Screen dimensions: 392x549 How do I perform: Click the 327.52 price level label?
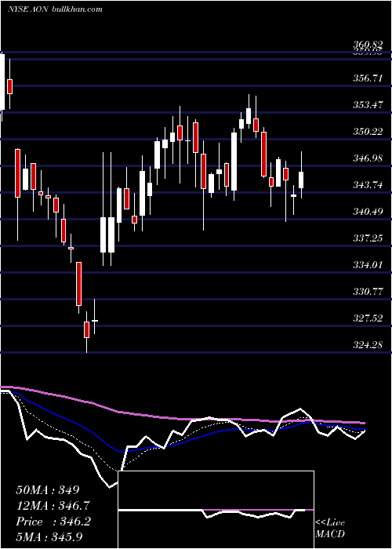pyautogui.click(x=367, y=318)
